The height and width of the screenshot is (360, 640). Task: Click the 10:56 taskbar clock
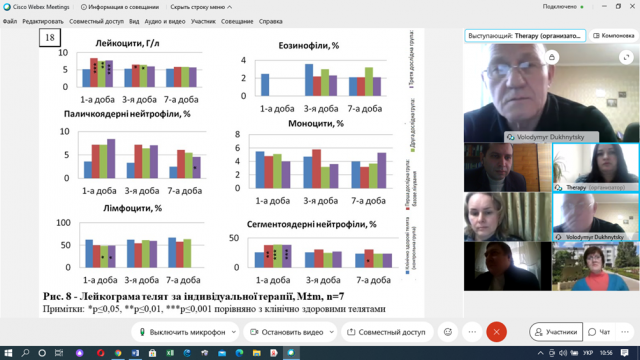606,353
